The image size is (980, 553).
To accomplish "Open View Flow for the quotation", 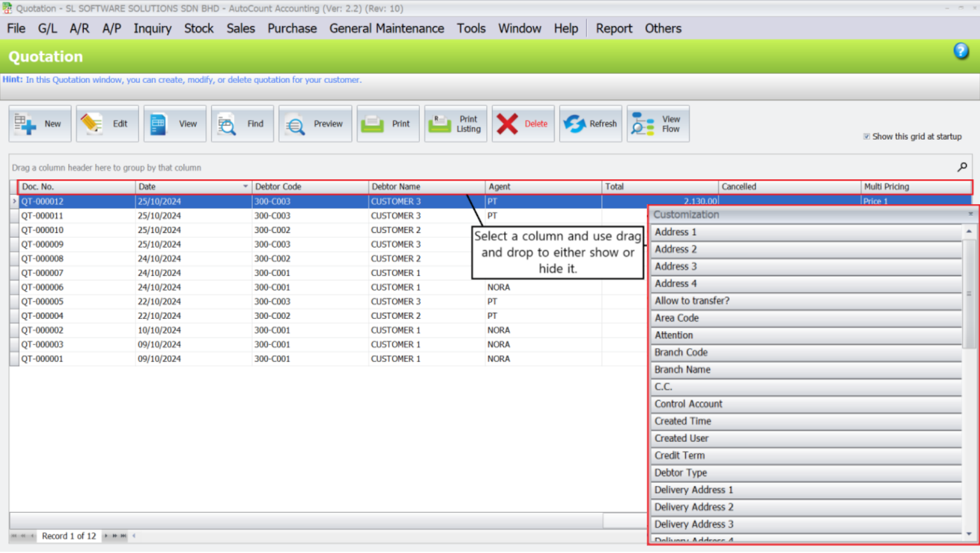I will click(x=658, y=124).
